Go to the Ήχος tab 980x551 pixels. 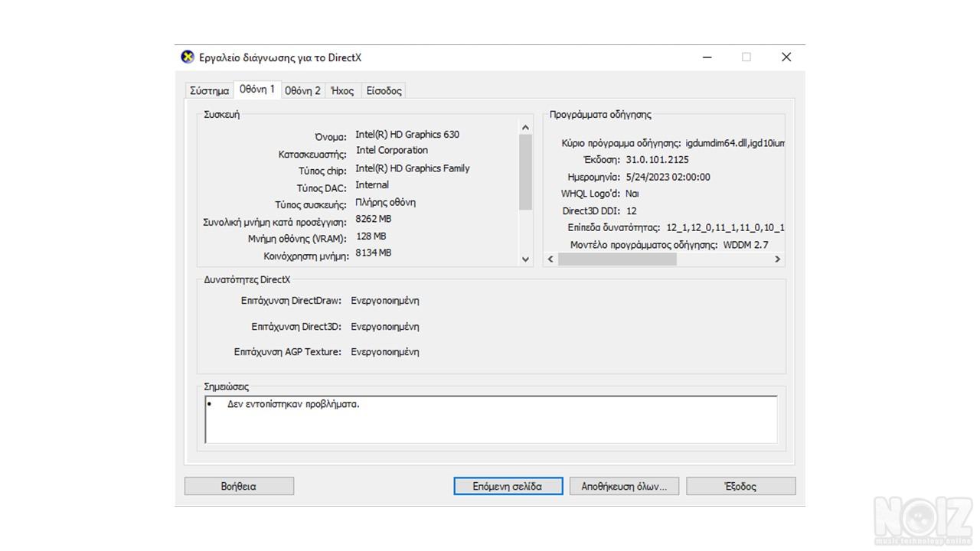coord(342,90)
